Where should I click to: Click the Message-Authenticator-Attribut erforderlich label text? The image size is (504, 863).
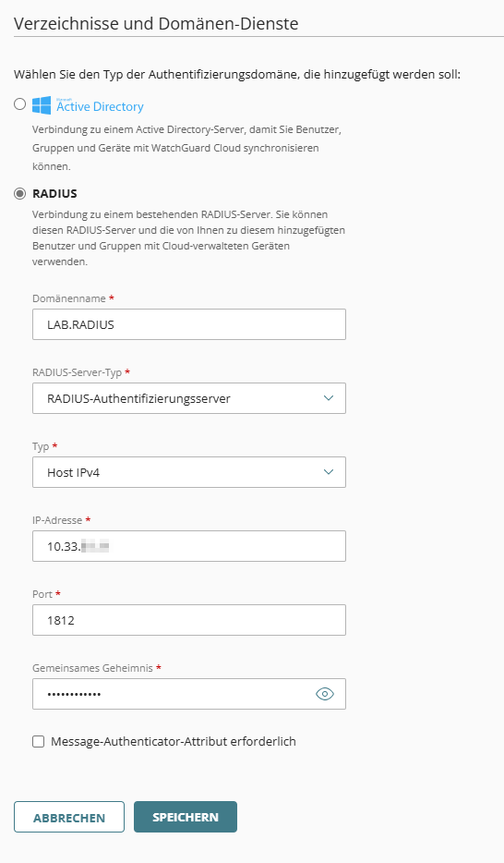[x=174, y=742]
